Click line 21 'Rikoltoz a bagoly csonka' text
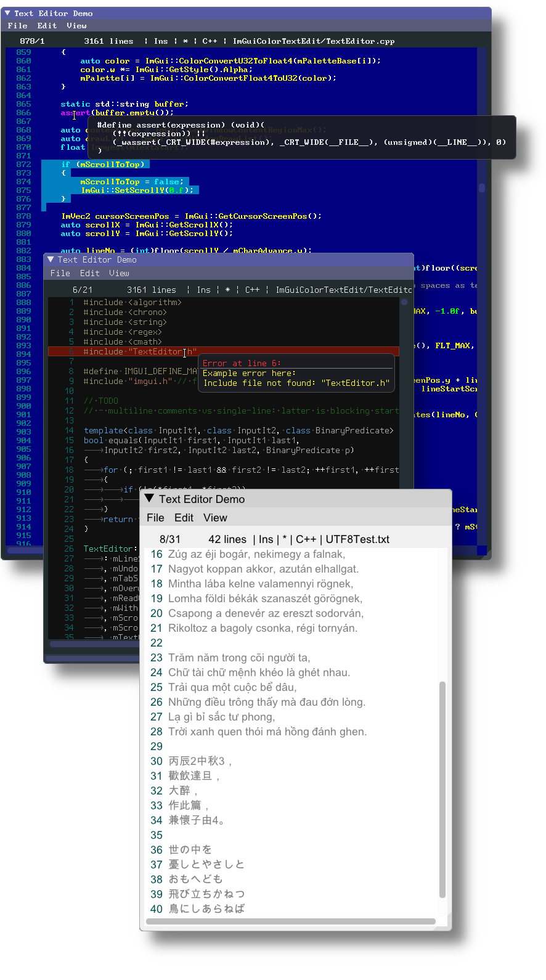Viewport: 546px width, 980px height. tap(263, 628)
